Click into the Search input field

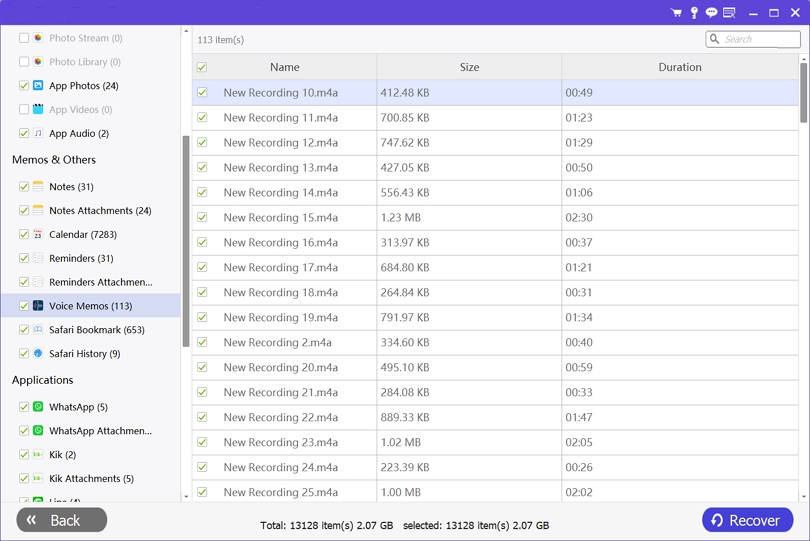point(759,39)
